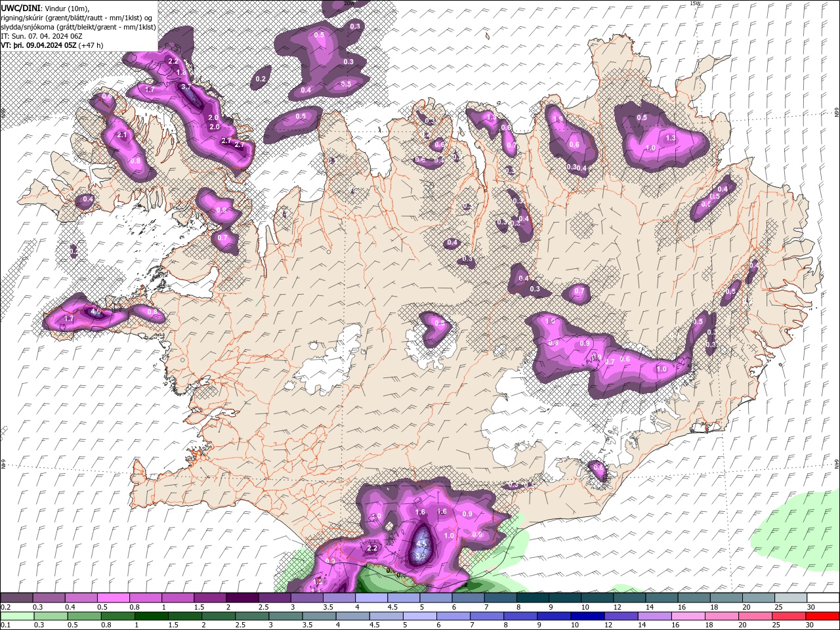Click the rain legend swatch labeled 0.8
This screenshot has width=840, height=630.
pos(117,616)
